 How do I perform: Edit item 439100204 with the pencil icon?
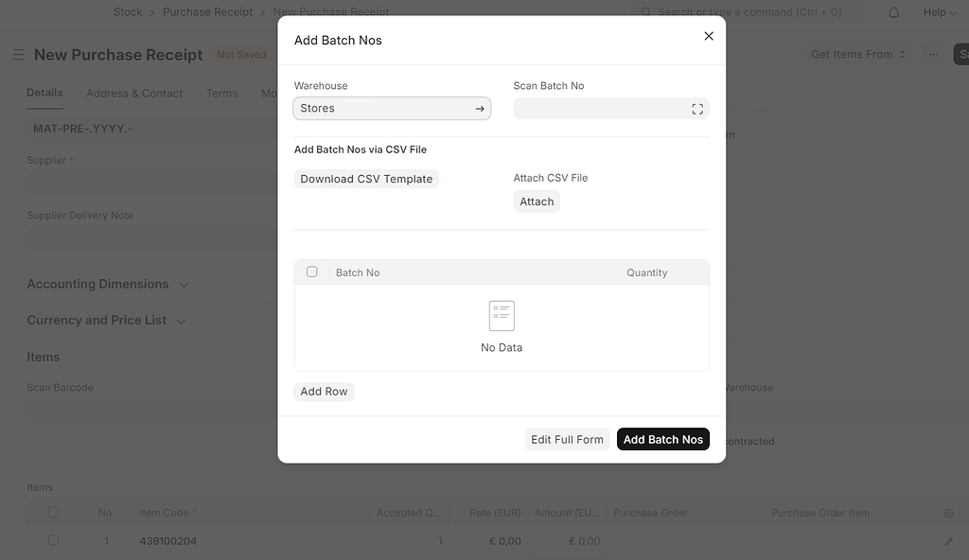947,540
